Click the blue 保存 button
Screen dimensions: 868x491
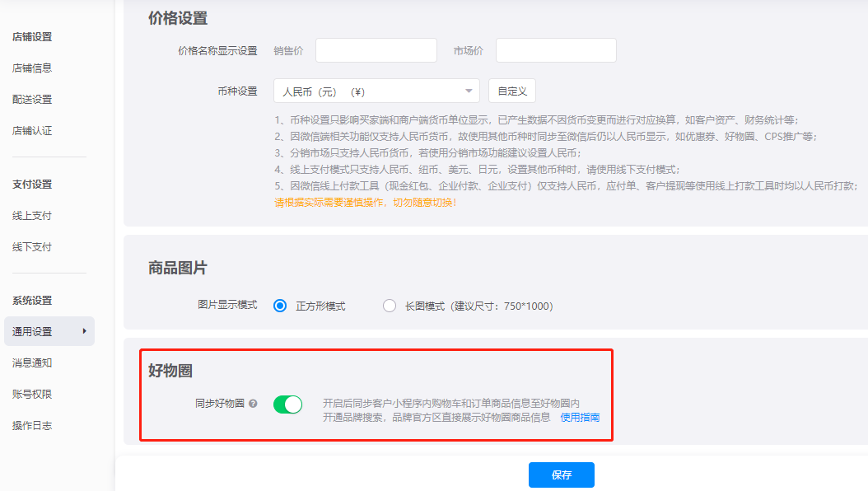pos(562,475)
